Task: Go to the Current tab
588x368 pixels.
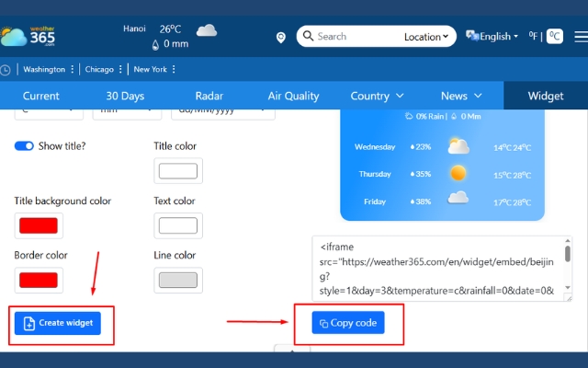Action: click(40, 96)
